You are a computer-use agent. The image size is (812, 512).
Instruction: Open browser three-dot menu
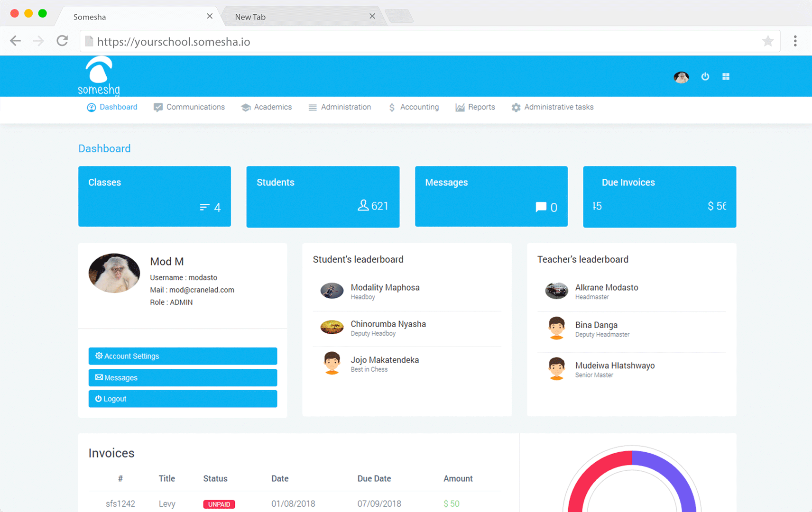795,41
